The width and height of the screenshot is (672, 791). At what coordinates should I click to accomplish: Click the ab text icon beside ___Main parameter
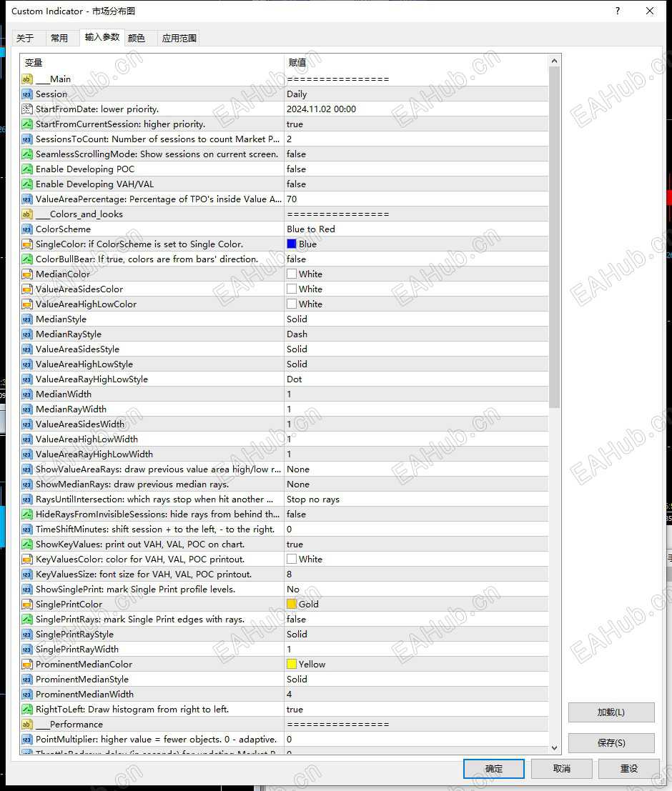[27, 79]
